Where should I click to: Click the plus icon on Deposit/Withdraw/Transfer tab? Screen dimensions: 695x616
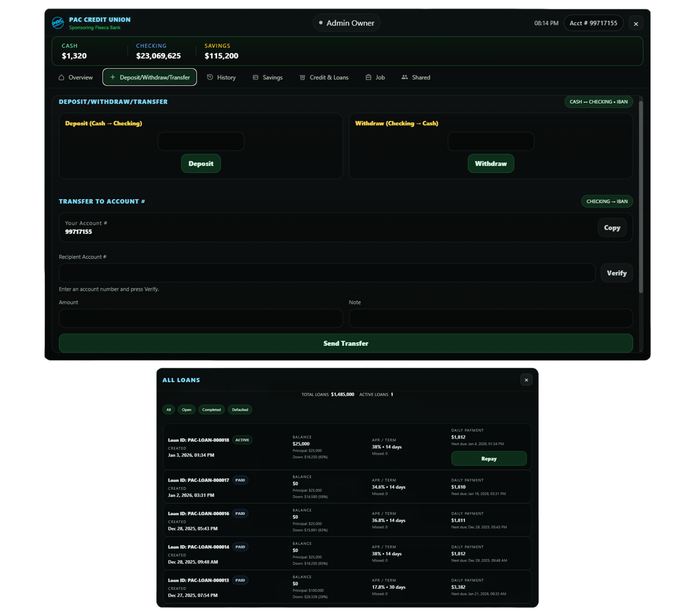pos(113,77)
